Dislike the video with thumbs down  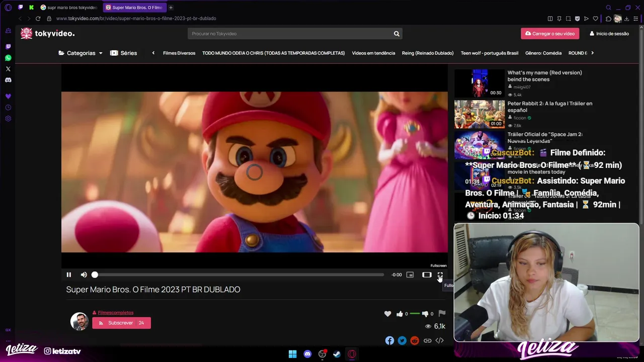tap(425, 314)
